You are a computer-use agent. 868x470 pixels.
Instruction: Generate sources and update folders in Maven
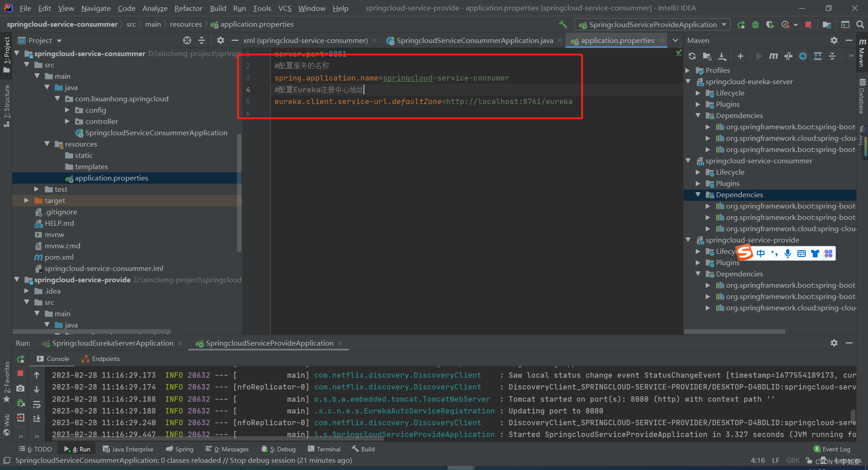[x=707, y=56]
